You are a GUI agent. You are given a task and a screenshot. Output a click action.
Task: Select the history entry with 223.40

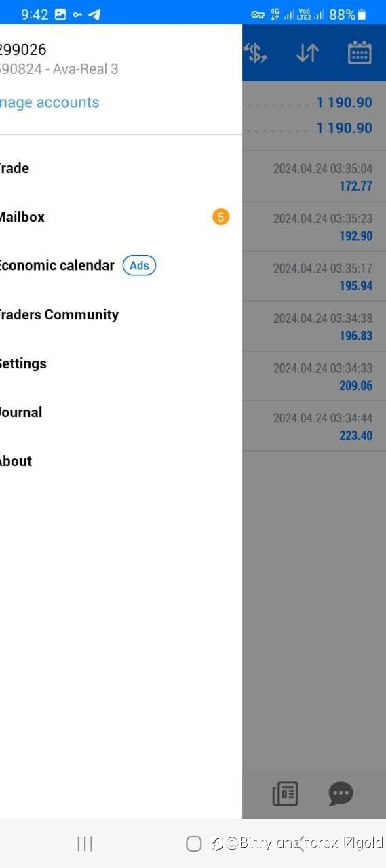pos(314,427)
